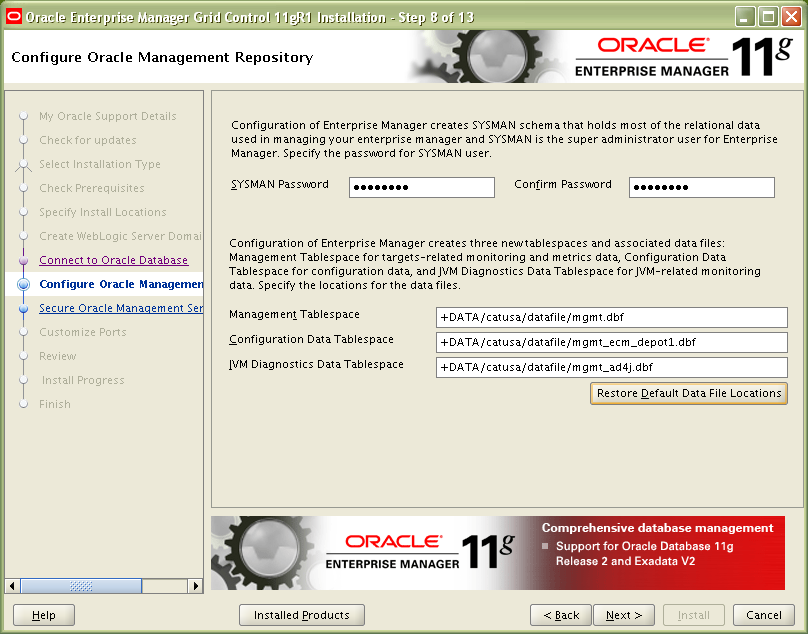
Task: Click the JVM Diagnostics Data Tablespace field
Action: click(611, 367)
